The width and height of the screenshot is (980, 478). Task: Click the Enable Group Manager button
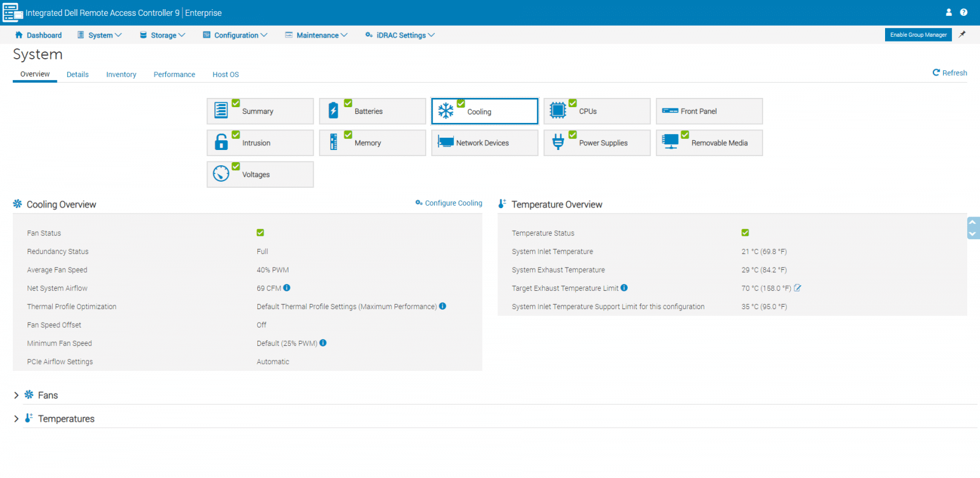click(918, 35)
